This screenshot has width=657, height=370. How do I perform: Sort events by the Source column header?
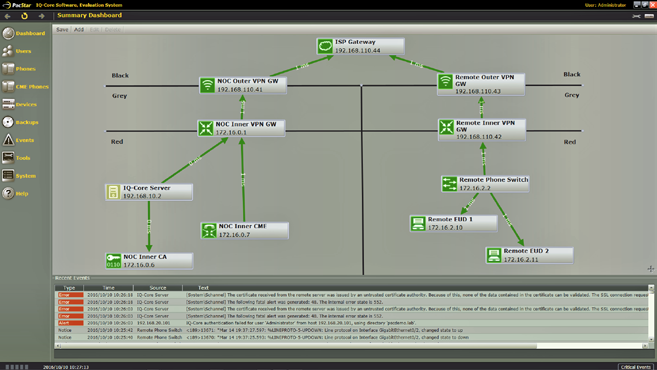pos(158,288)
